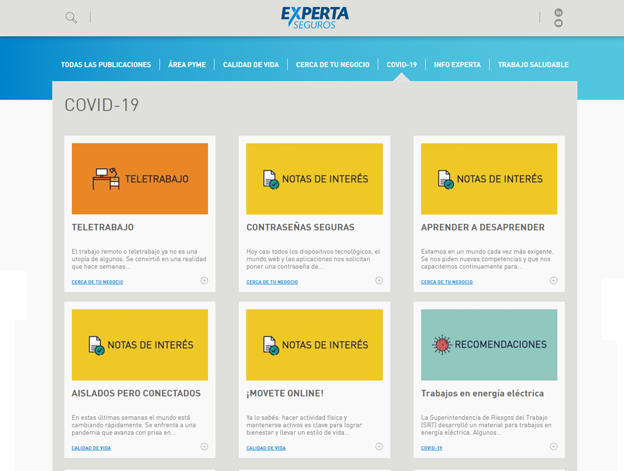624x471 pixels.
Task: Select the COVID-19 page heading
Action: pyautogui.click(x=102, y=105)
